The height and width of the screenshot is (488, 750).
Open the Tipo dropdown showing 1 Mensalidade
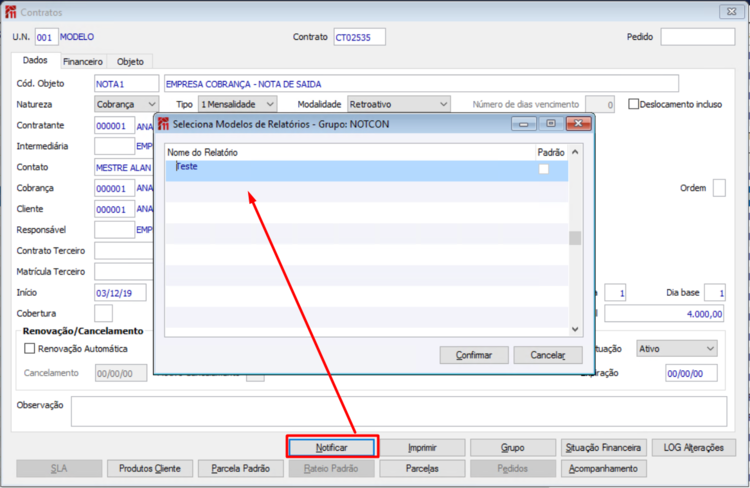click(x=237, y=104)
